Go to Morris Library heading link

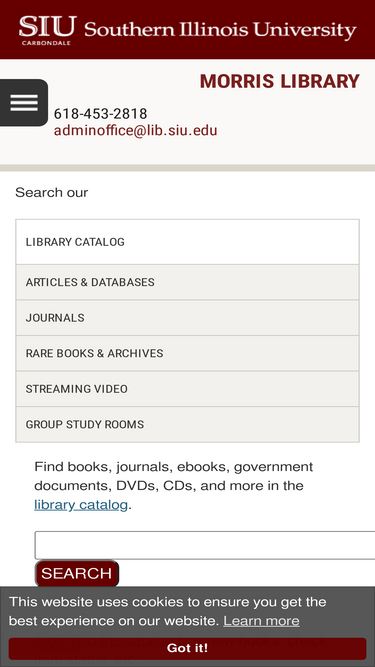point(280,81)
